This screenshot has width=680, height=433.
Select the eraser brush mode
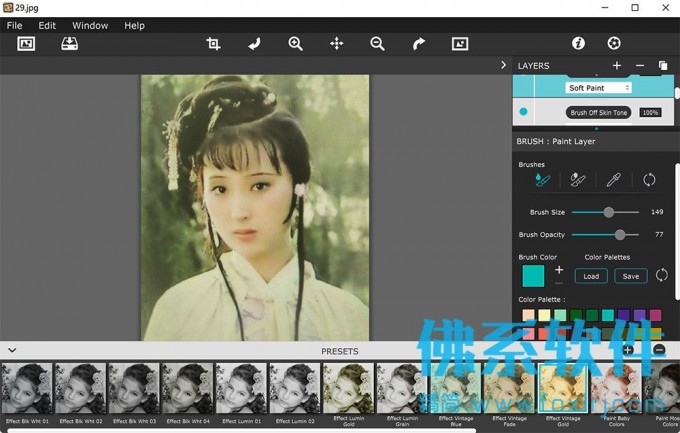click(x=577, y=180)
